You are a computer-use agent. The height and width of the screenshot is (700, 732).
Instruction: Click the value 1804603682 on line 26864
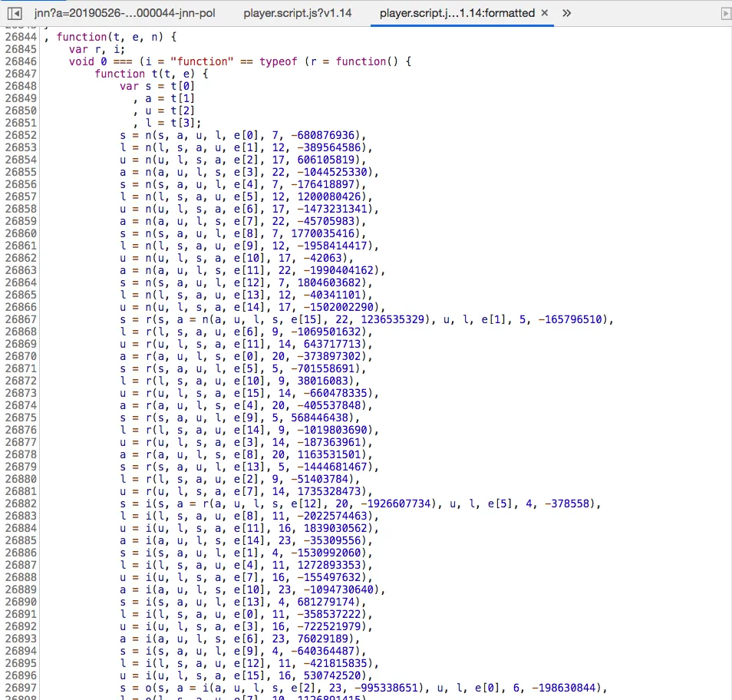click(329, 282)
